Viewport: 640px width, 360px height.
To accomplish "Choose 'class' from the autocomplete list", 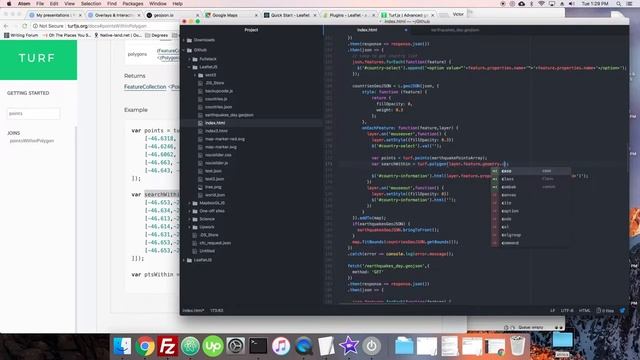I will tap(531, 179).
